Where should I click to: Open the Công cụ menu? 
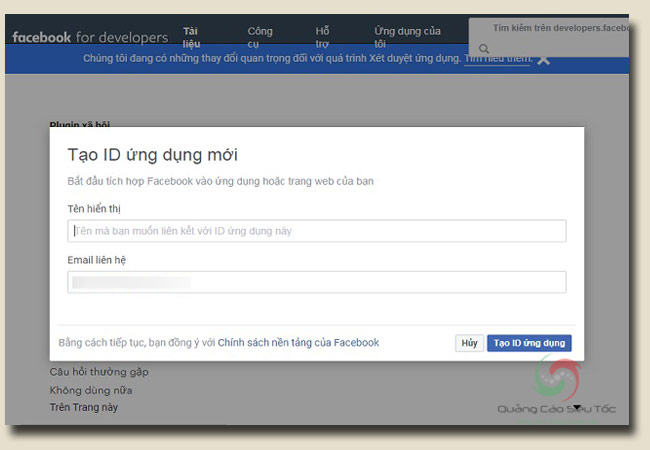click(260, 37)
